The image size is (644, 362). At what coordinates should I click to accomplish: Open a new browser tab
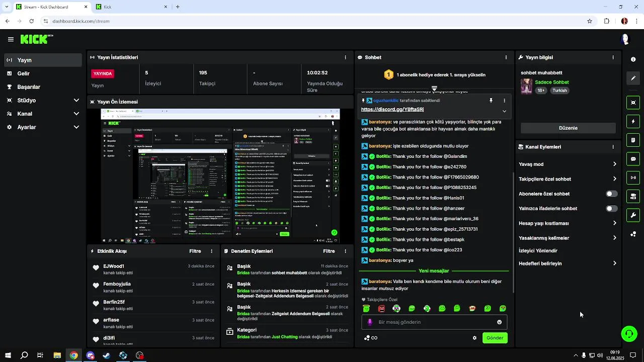[x=178, y=7]
